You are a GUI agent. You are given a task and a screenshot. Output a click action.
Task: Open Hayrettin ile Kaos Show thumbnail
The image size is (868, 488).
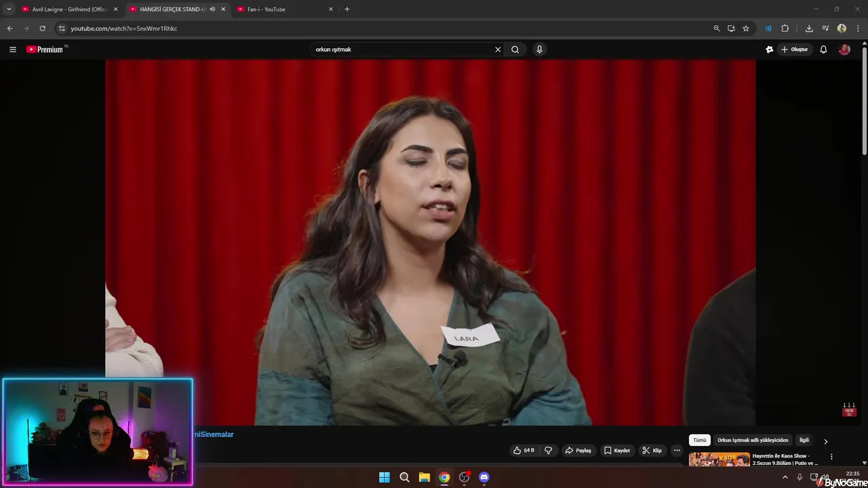click(x=719, y=460)
